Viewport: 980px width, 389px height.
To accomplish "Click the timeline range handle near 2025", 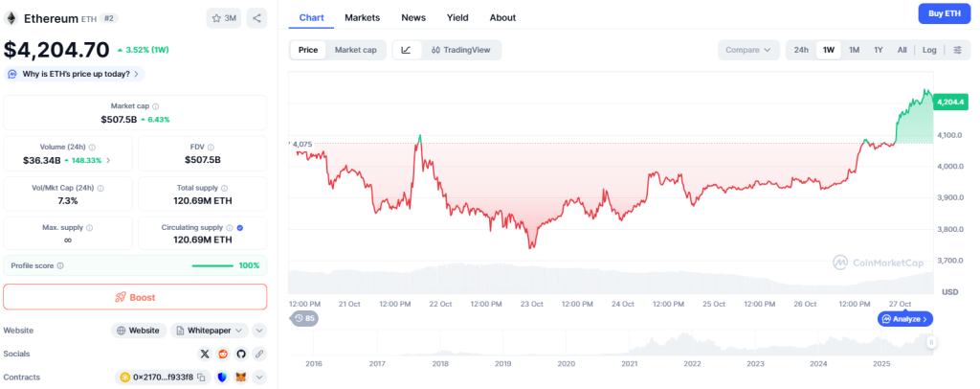I will [931, 342].
